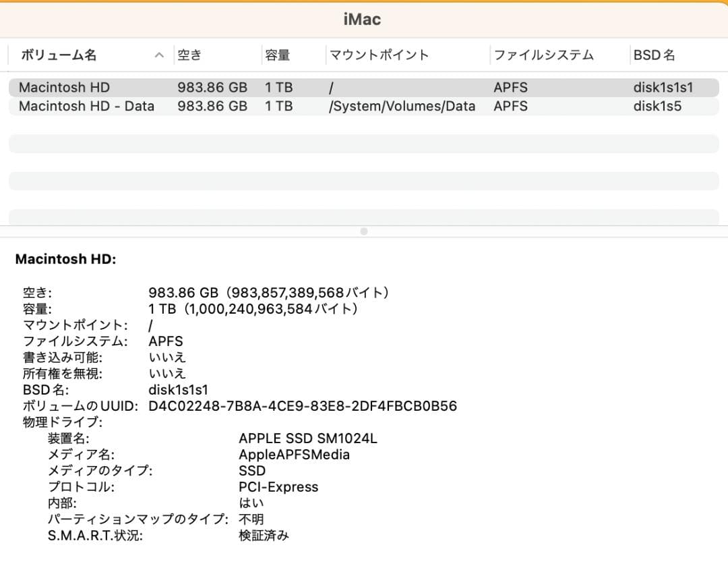Click the iMac title bar label
This screenshot has height=570, width=728.
363,19
